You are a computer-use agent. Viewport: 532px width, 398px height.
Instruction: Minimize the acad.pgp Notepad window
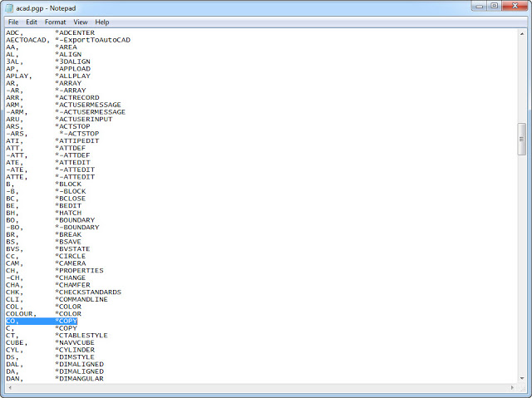[x=477, y=6]
